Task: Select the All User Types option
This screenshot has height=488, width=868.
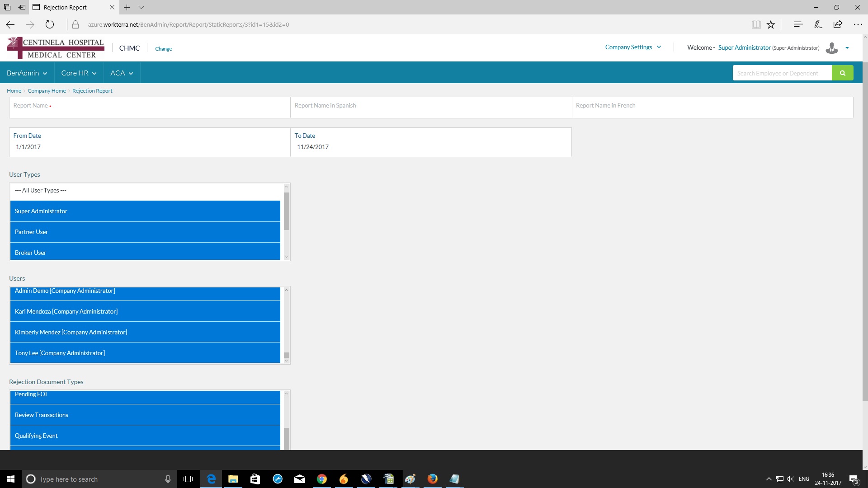Action: 145,190
